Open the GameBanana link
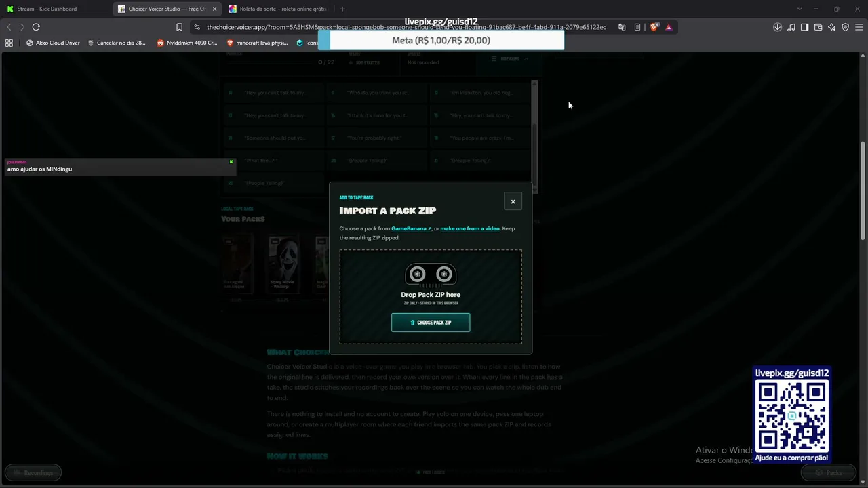Image resolution: width=868 pixels, height=488 pixels. click(x=411, y=228)
